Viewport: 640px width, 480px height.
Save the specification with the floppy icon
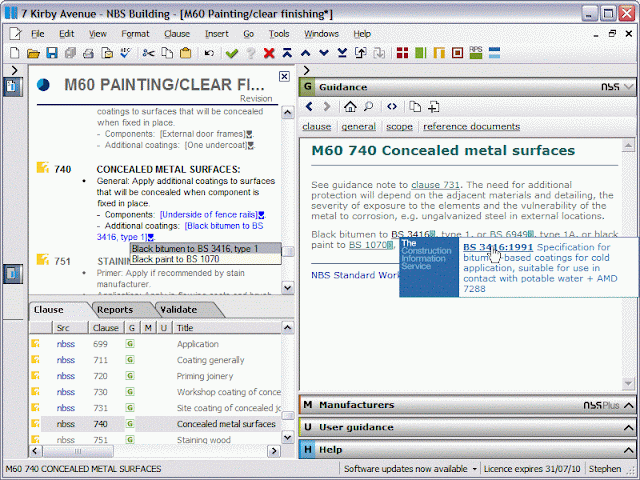pyautogui.click(x=52, y=53)
